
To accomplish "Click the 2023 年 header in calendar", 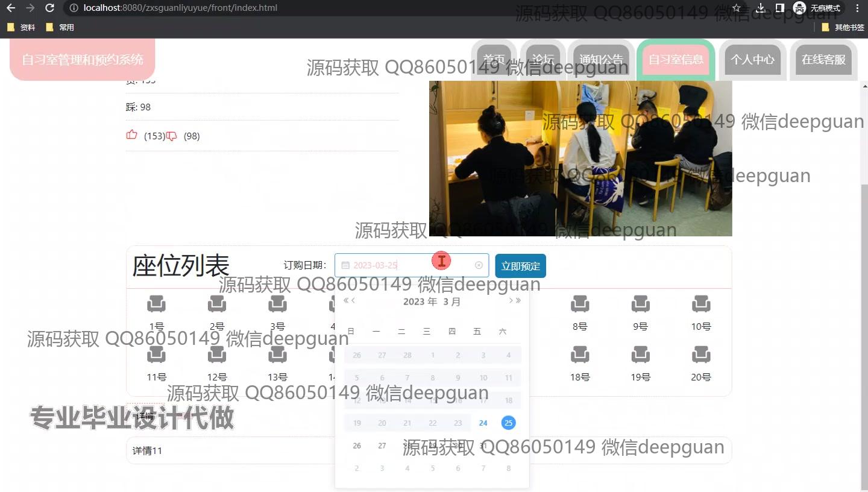I will (420, 301).
